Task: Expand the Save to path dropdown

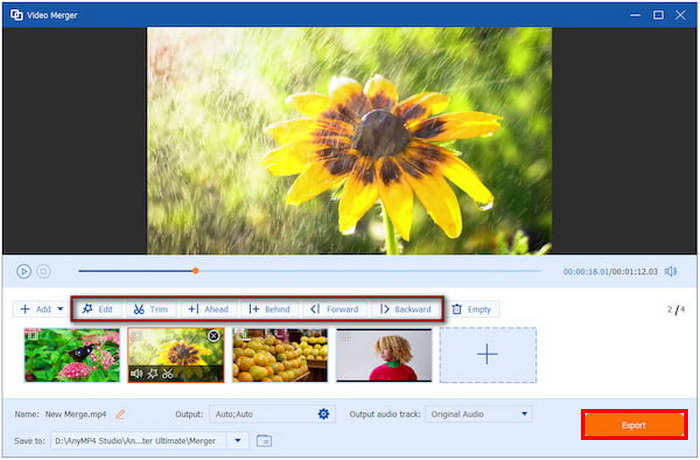Action: tap(238, 441)
